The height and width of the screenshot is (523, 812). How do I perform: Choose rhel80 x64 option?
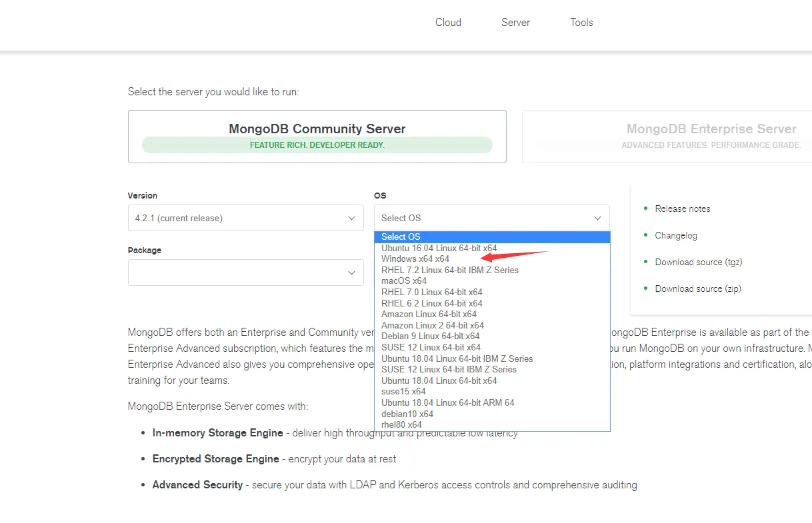[492, 424]
